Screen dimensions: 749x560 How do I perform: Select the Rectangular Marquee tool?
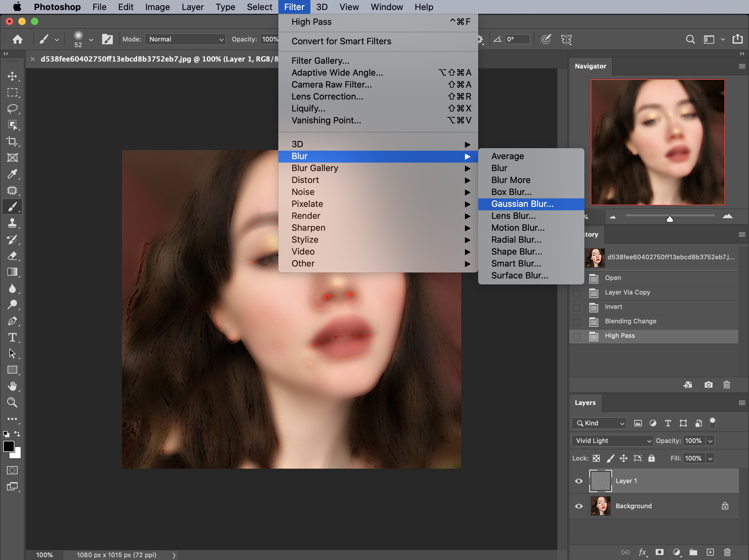point(13,93)
